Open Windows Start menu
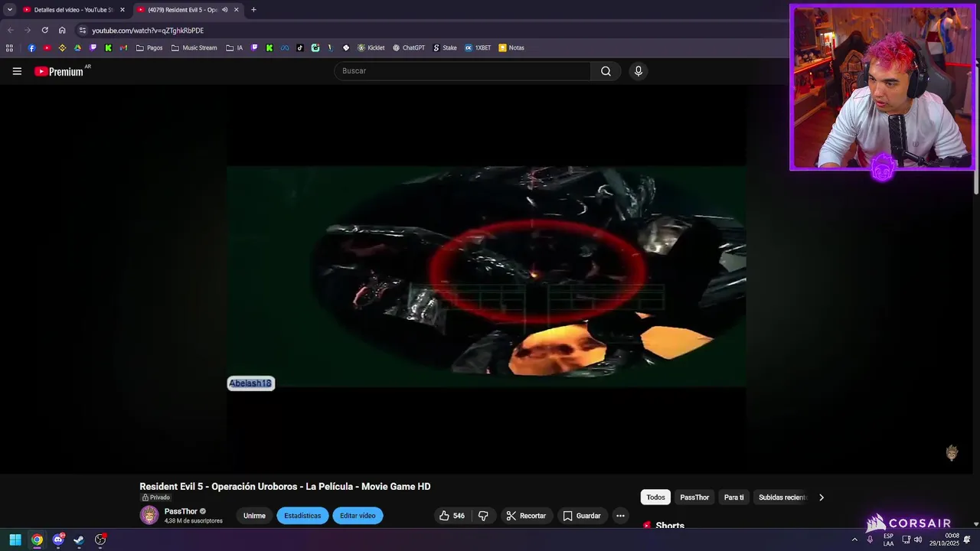 [15, 540]
